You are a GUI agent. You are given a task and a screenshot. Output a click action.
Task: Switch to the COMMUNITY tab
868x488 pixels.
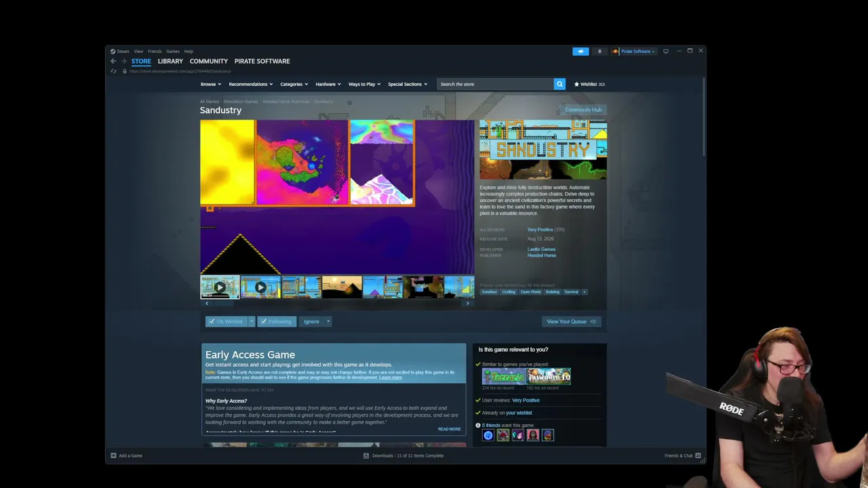[x=209, y=61]
